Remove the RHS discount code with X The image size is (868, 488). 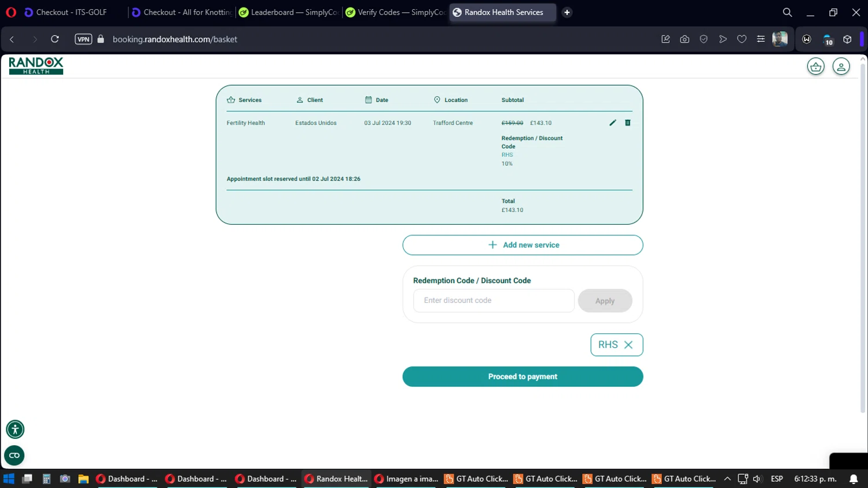(628, 345)
